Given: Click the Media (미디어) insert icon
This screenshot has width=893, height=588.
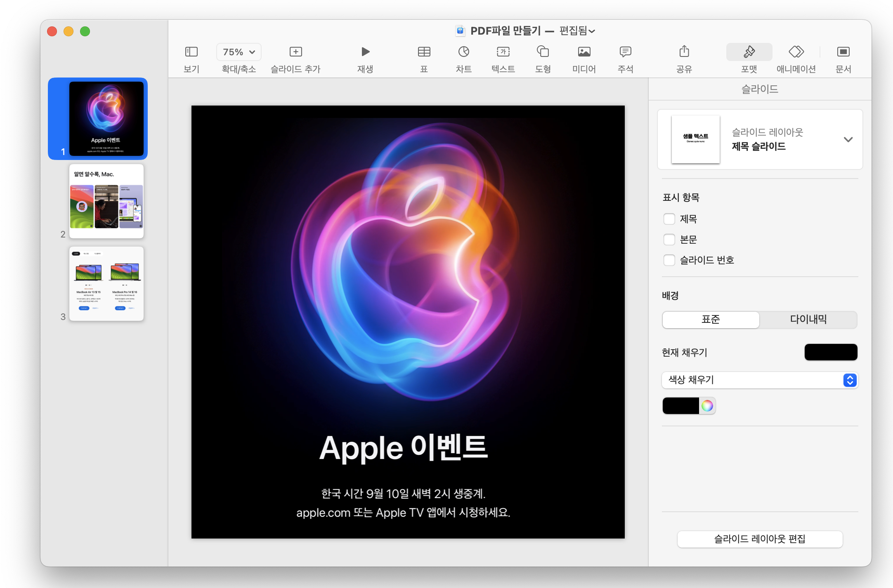Looking at the screenshot, I should pyautogui.click(x=584, y=52).
